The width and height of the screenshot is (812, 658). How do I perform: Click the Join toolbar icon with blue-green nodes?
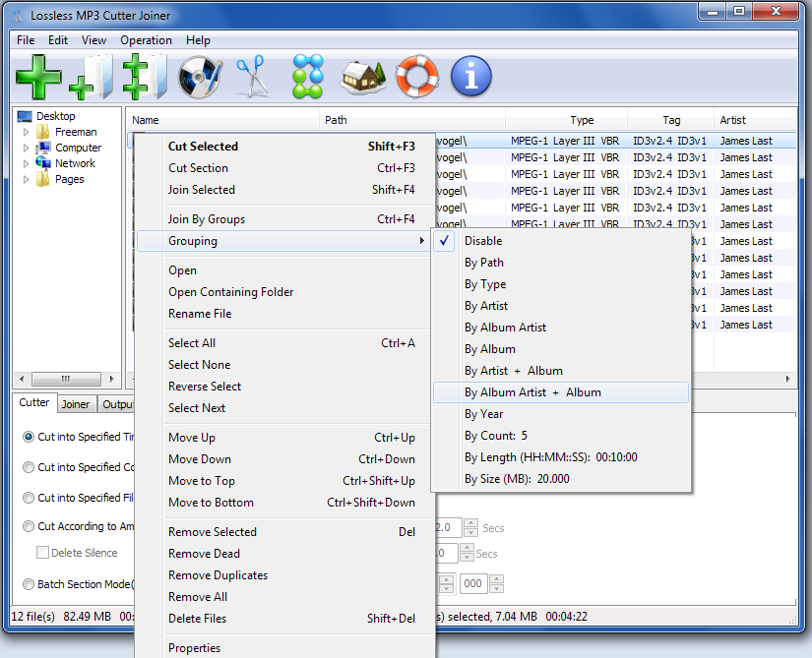308,77
